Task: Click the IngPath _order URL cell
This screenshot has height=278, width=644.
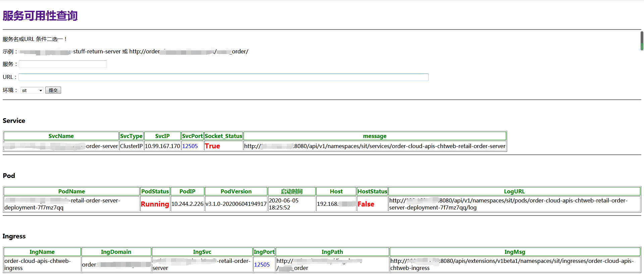Action: click(332, 264)
